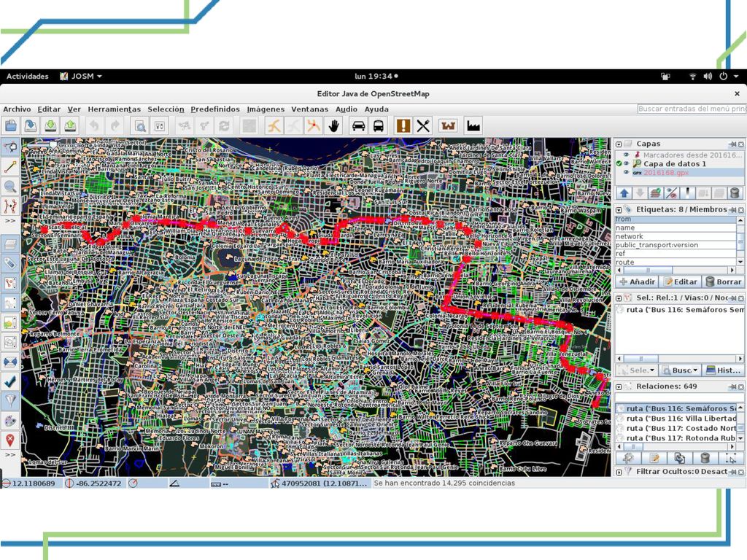Edit relation icon in Relaciones panel

point(654,458)
